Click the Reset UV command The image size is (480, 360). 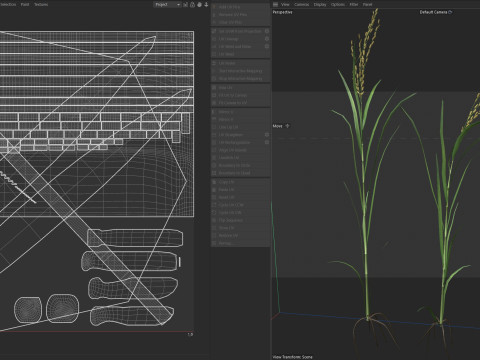240,197
